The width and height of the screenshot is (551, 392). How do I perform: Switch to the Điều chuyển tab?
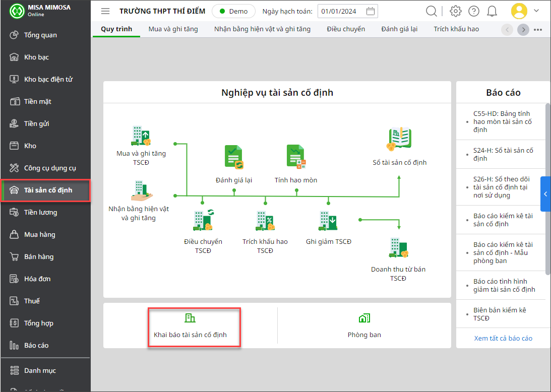[345, 29]
